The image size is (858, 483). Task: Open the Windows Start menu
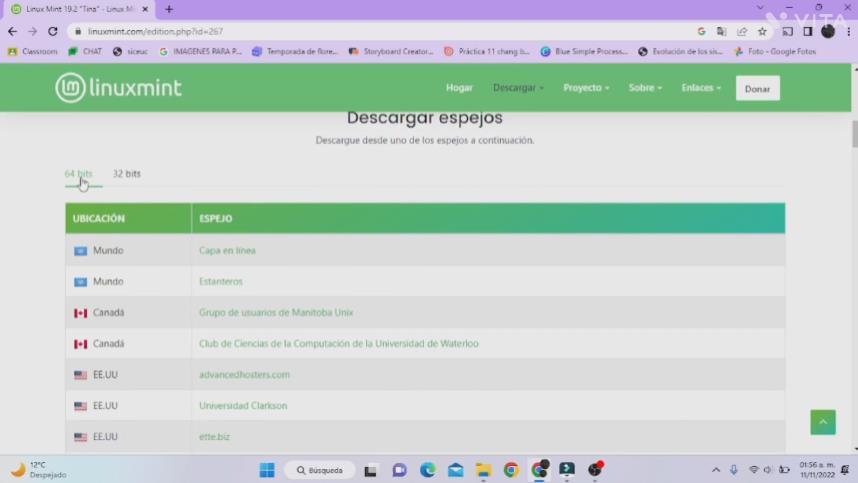[x=267, y=470]
